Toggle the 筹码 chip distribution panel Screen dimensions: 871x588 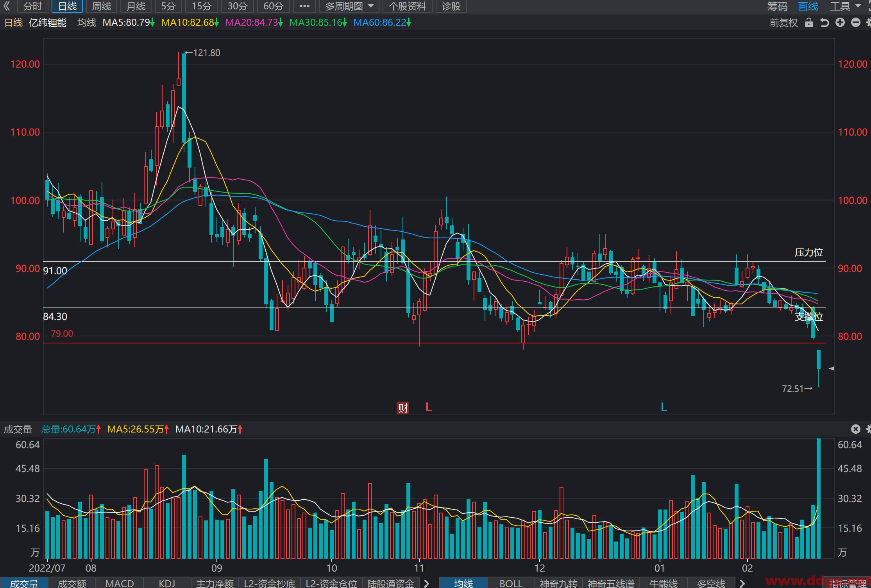tap(777, 6)
